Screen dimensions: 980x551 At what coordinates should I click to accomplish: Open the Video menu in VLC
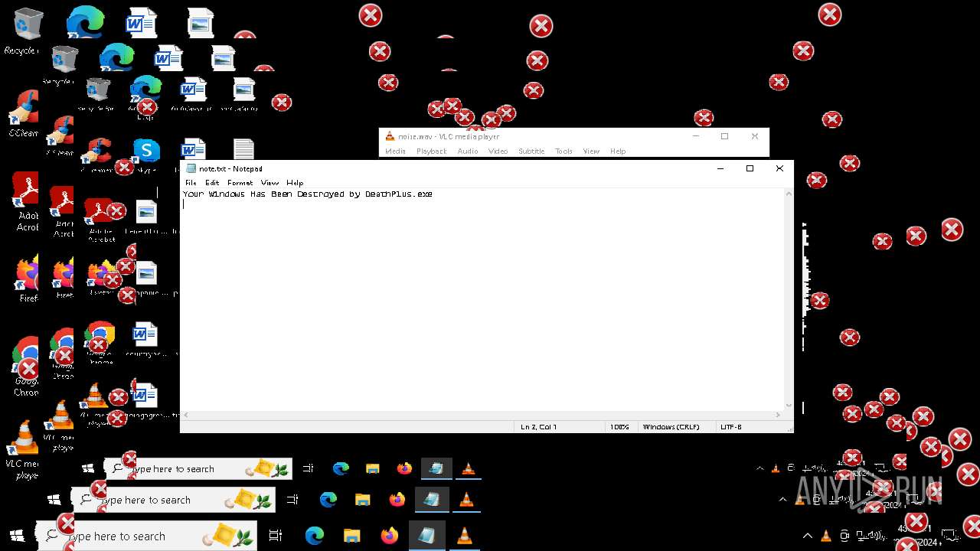(498, 152)
